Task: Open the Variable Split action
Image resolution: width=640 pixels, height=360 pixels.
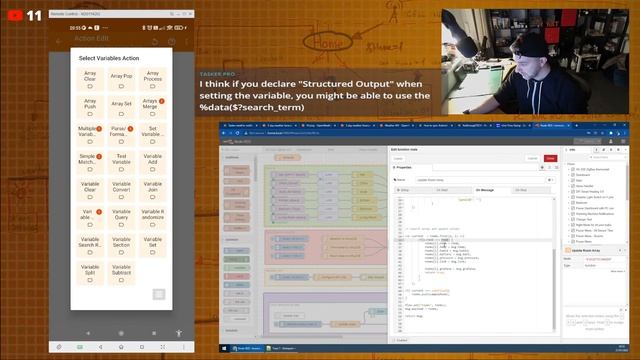Action: (90, 273)
